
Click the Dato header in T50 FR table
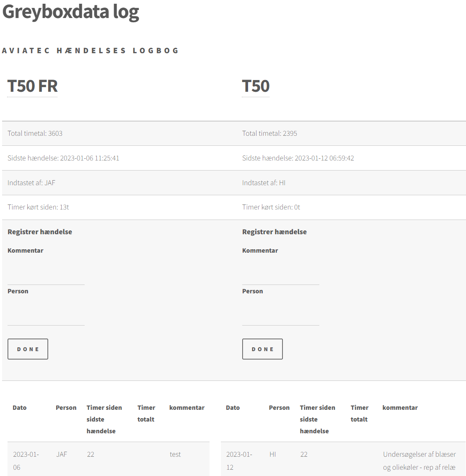[x=20, y=408]
